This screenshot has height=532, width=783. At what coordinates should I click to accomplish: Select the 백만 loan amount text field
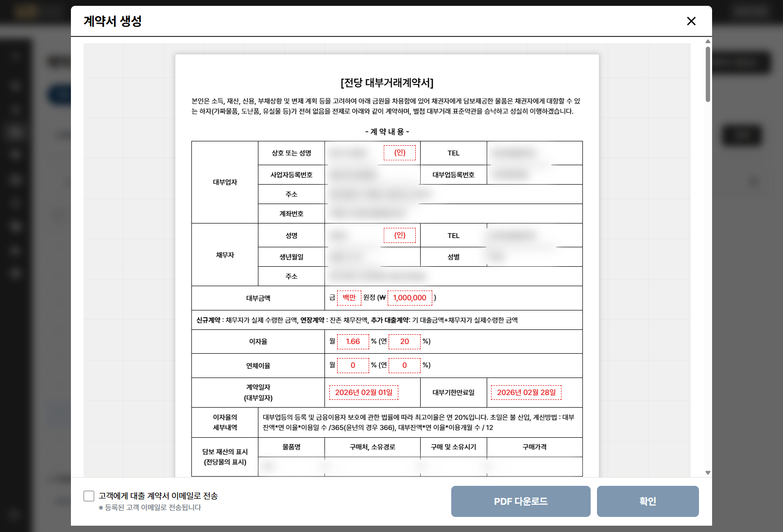(x=349, y=298)
